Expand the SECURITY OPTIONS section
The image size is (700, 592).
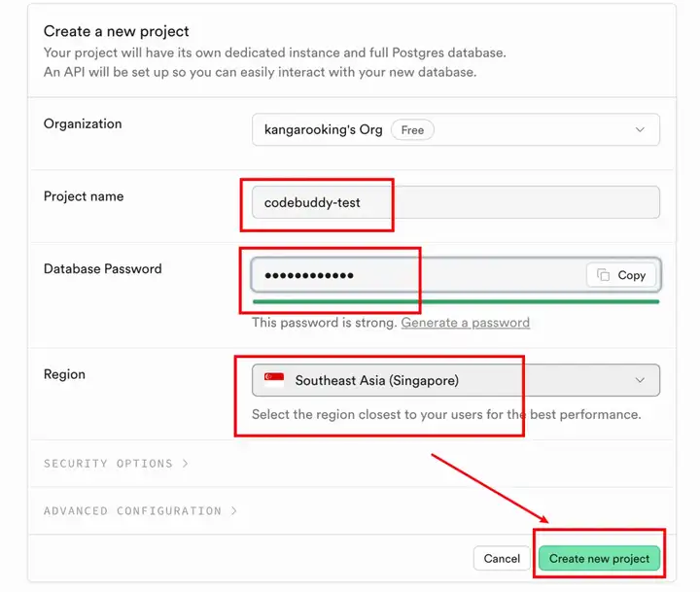[x=108, y=464]
